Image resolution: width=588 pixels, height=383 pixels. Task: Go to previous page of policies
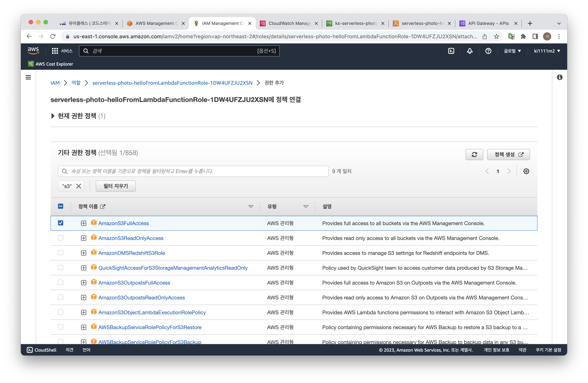click(x=487, y=171)
